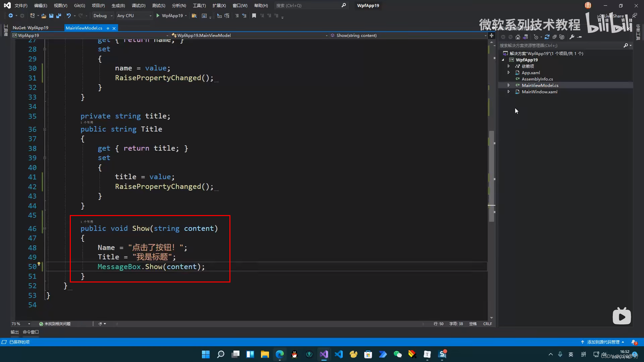Toggle Preview Selected Items in Solution Explorer
This screenshot has width=644, height=362.
[x=580, y=37]
